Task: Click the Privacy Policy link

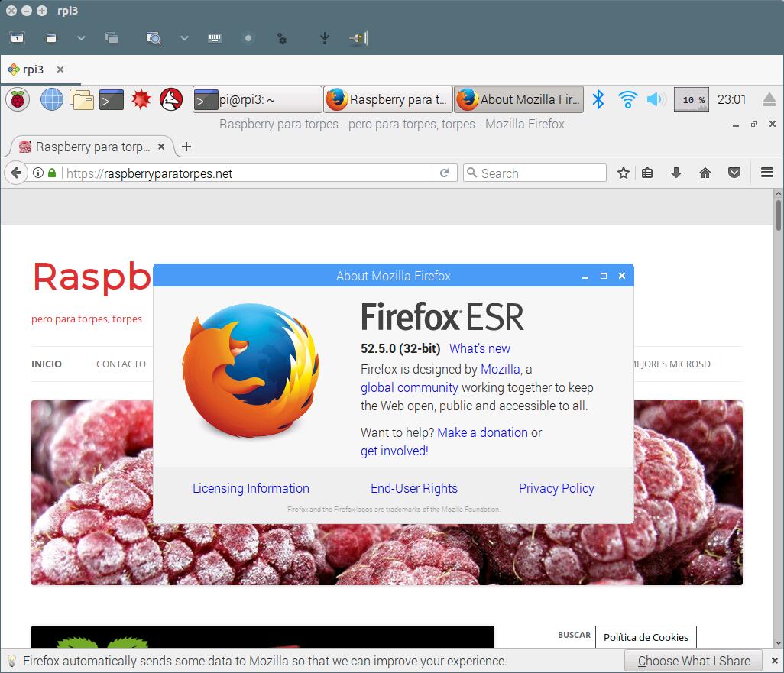Action: point(556,488)
